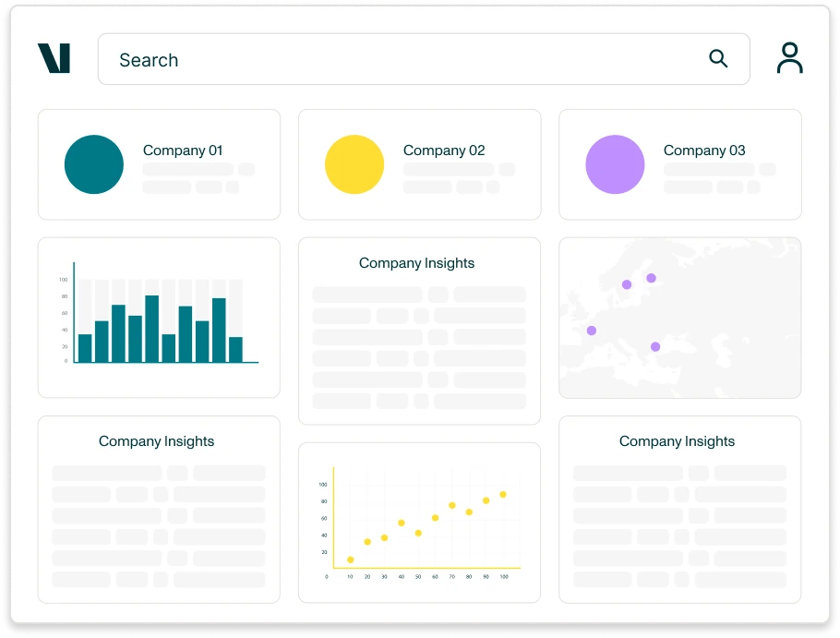Image resolution: width=840 pixels, height=638 pixels.
Task: Open search via the magnifier icon
Action: (718, 58)
